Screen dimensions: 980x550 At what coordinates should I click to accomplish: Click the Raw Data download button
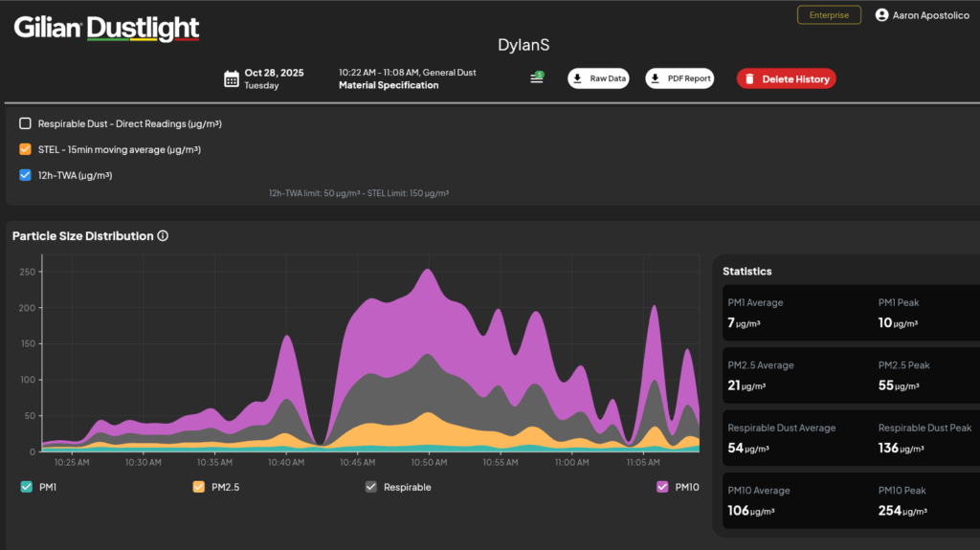[598, 78]
